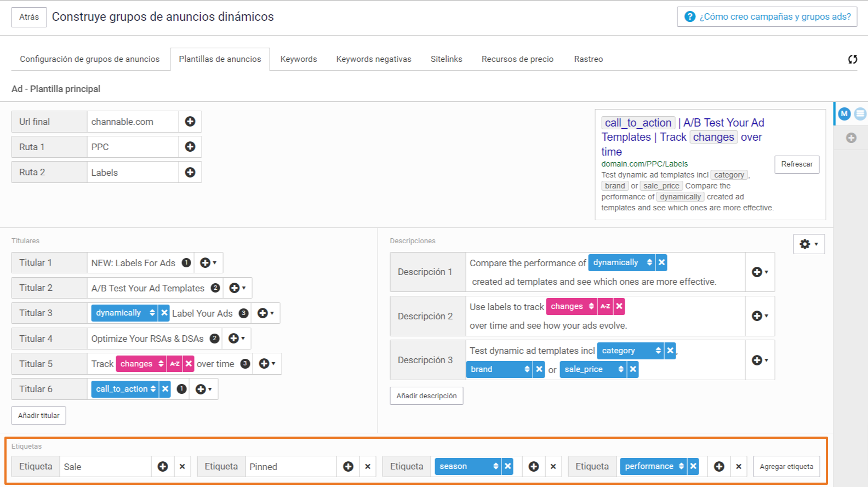Open Configuración de grupos de anuncios tab
Image resolution: width=868 pixels, height=487 pixels.
(90, 59)
